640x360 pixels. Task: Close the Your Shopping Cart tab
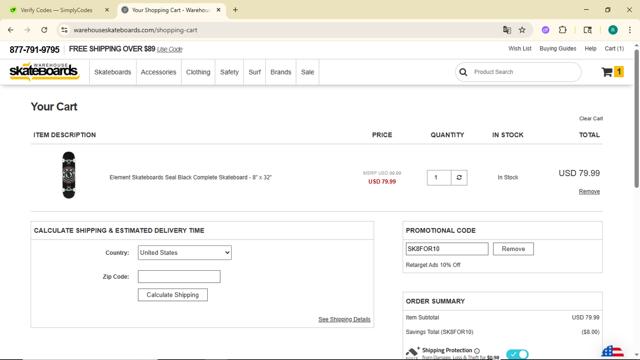[218, 10]
